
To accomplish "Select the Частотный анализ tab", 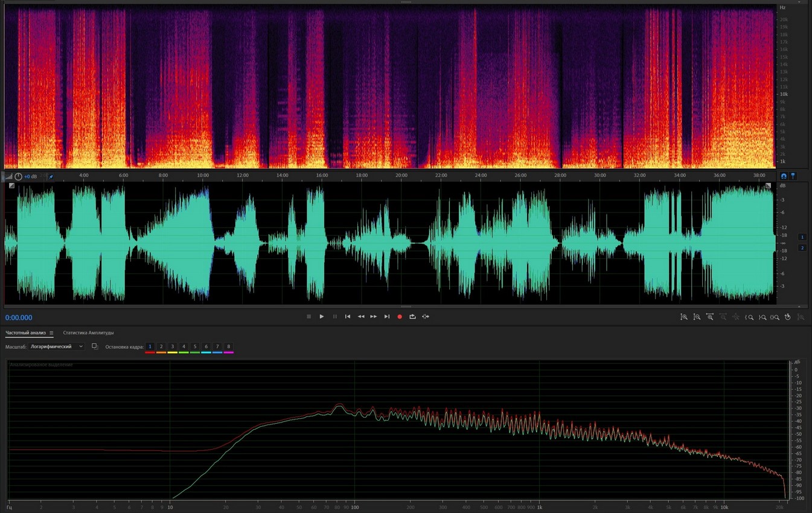I will (x=25, y=333).
